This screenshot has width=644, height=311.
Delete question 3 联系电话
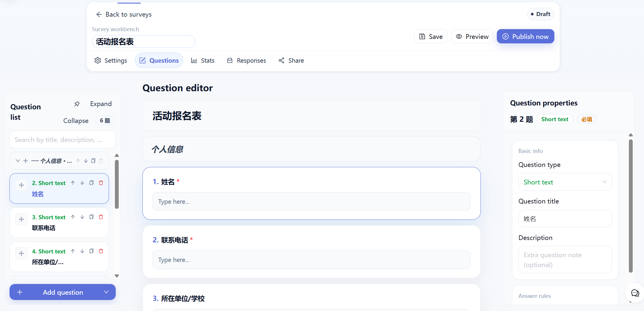click(101, 217)
